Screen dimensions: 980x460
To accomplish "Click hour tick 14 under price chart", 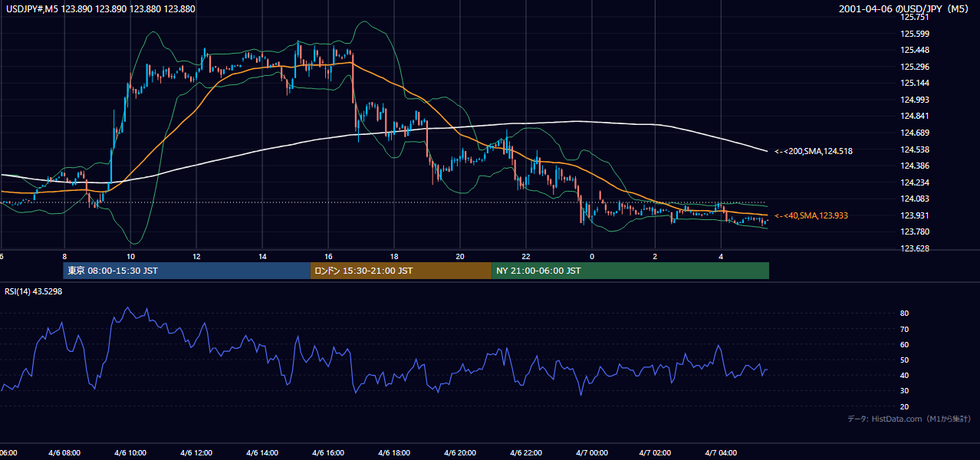I will (x=262, y=256).
